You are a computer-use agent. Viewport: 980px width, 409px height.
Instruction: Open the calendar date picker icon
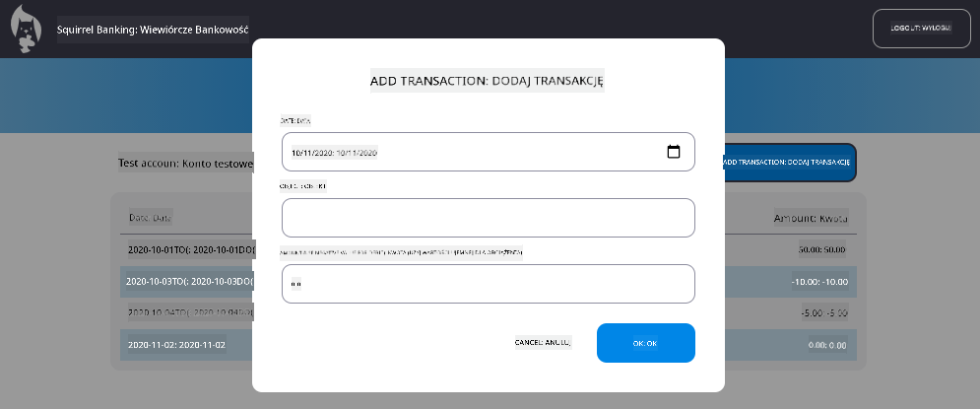[674, 152]
